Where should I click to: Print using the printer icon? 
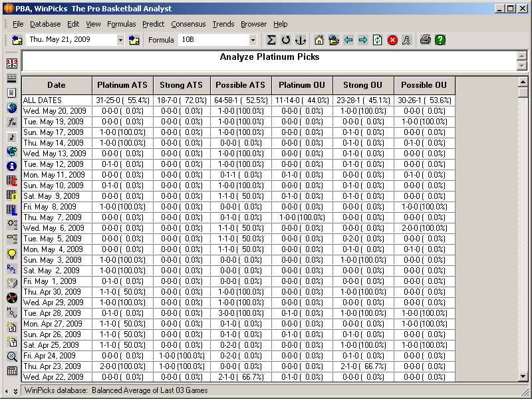click(x=425, y=40)
